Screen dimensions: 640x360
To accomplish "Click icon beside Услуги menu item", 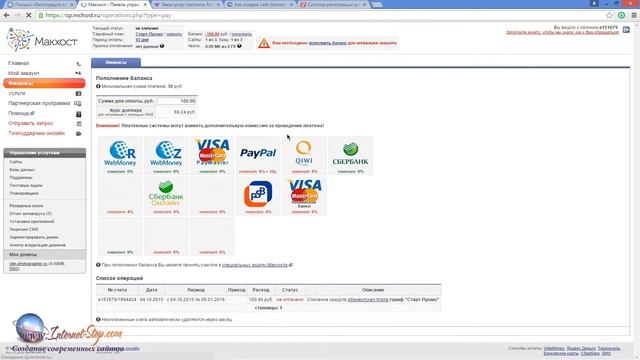I will click(79, 93).
